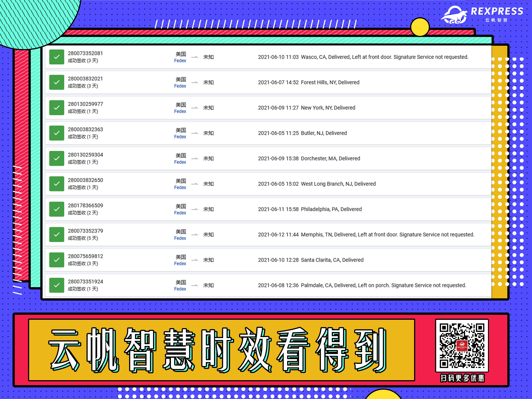This screenshot has height=399, width=532.
Task: Select the 成功签收 (5 天) label on the Memphis row
Action: pos(83,238)
